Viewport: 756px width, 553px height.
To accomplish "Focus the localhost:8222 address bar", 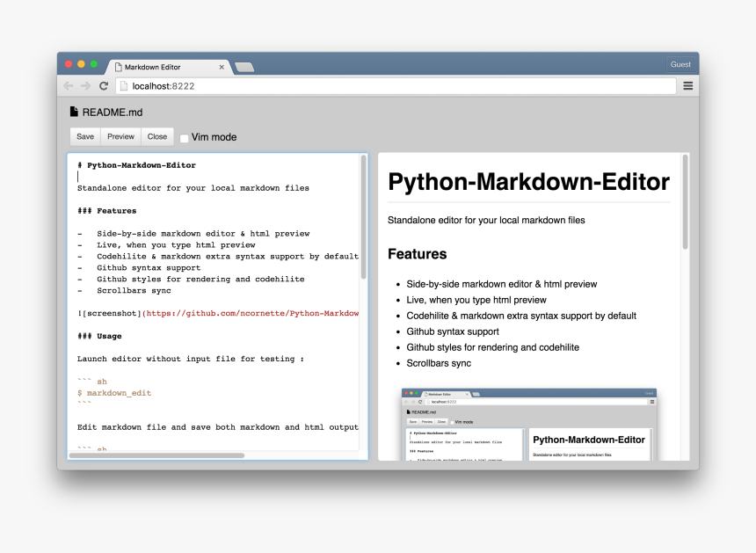I will pyautogui.click(x=396, y=86).
